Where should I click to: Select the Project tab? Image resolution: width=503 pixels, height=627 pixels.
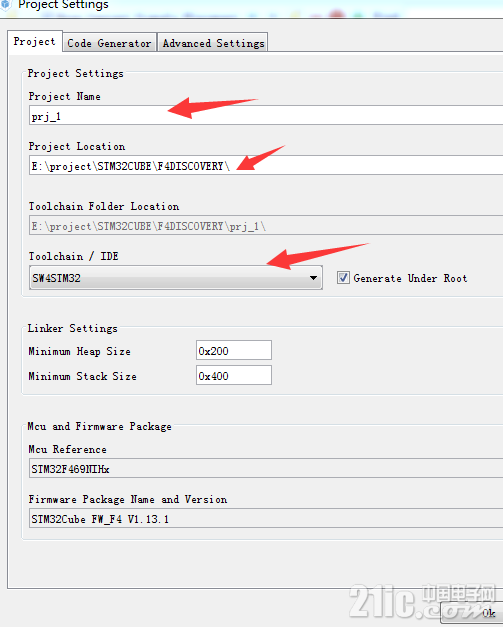[x=35, y=41]
